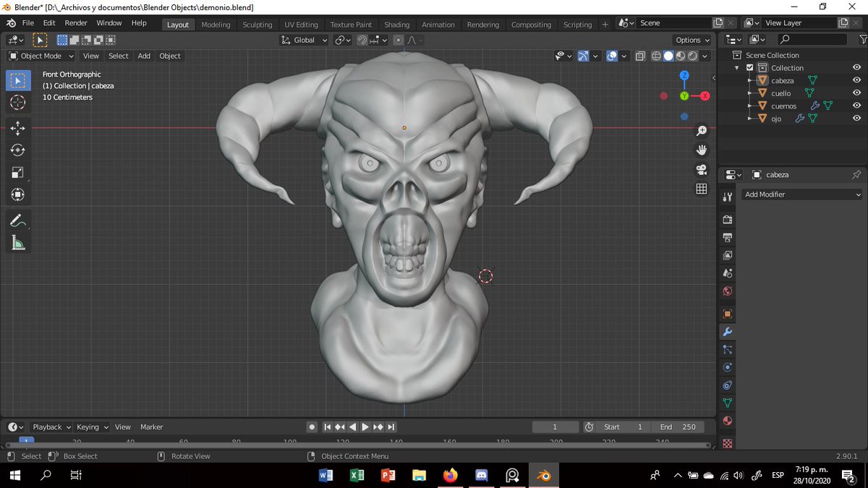
Task: Open the Object Data properties tab
Action: [x=728, y=403]
